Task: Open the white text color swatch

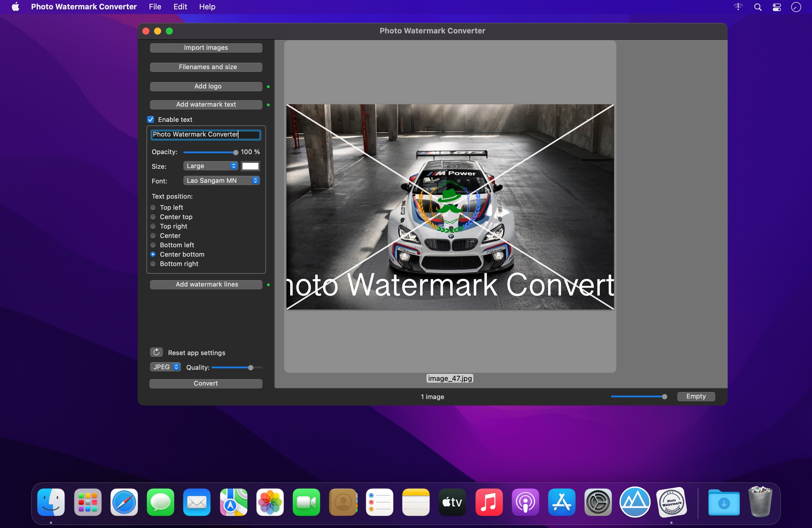Action: click(250, 166)
